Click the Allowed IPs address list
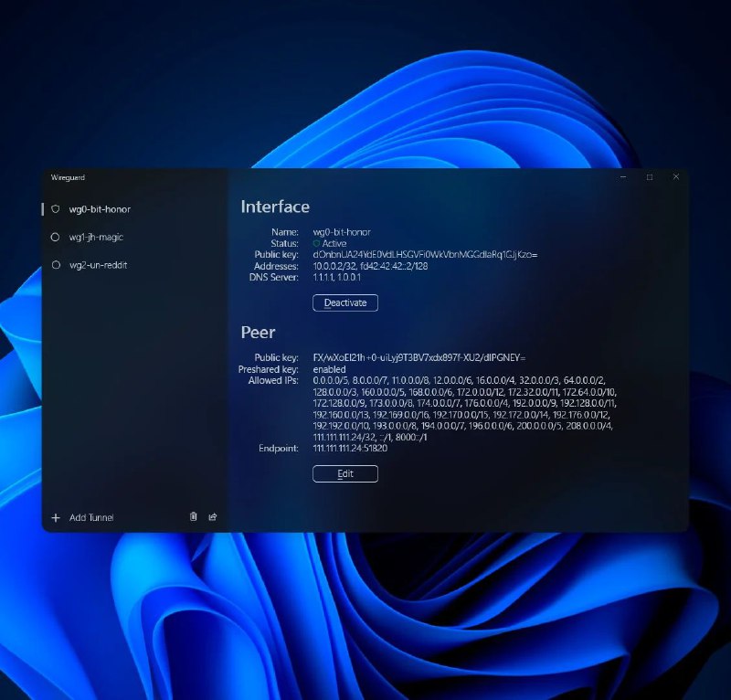This screenshot has height=700, width=731. [465, 409]
